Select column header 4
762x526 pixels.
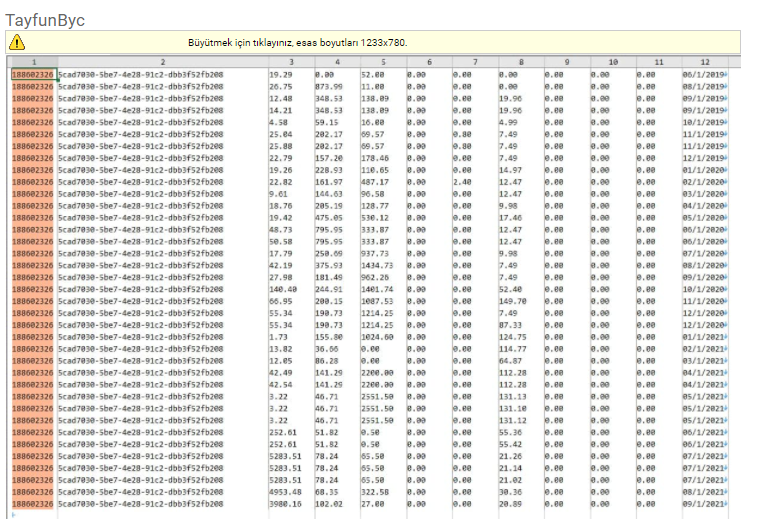click(x=337, y=62)
